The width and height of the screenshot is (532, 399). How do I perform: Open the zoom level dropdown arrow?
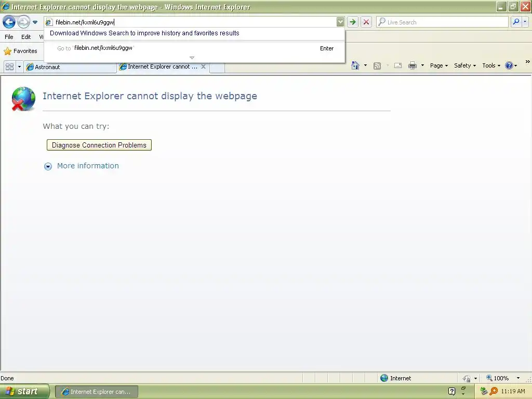point(518,378)
